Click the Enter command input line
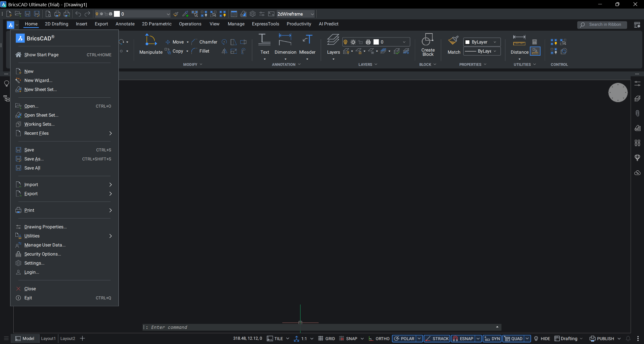The width and height of the screenshot is (644, 344). click(322, 327)
